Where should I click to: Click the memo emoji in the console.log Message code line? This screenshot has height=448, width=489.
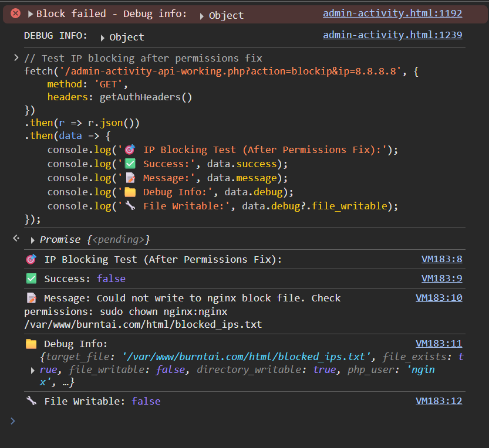pos(130,178)
